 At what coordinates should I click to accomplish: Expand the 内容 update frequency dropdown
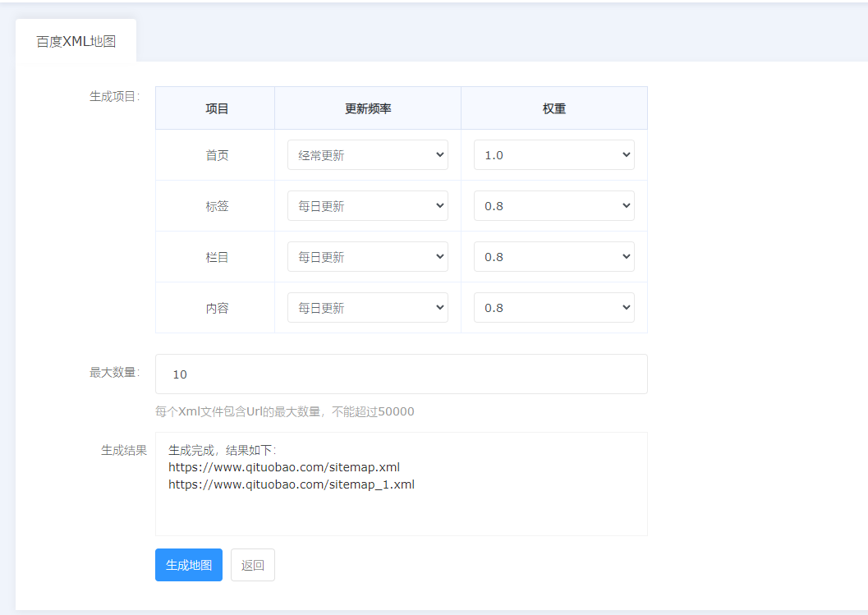367,308
